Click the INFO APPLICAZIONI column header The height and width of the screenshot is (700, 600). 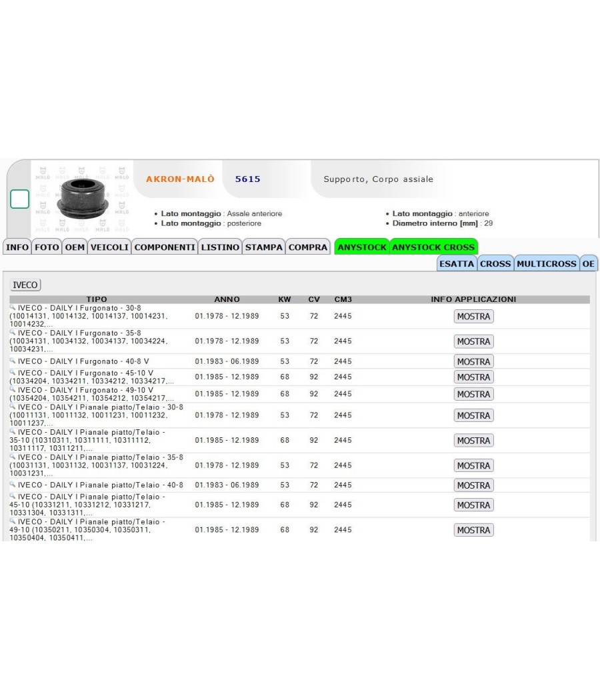click(473, 299)
